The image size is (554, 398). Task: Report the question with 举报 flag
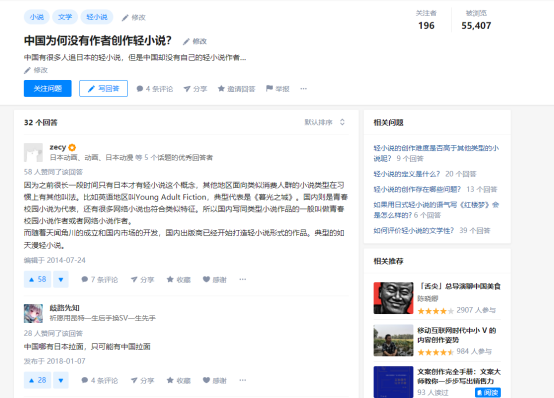point(278,89)
